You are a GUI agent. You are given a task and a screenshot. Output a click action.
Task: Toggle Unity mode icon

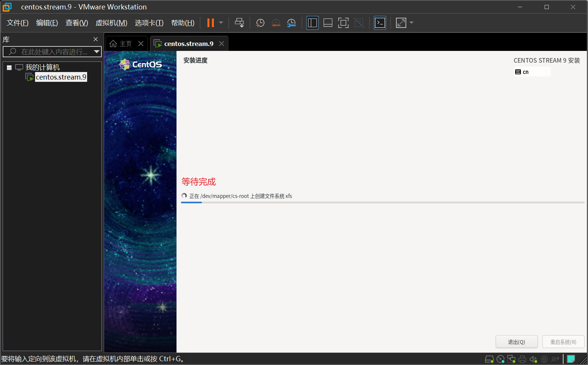click(x=359, y=23)
